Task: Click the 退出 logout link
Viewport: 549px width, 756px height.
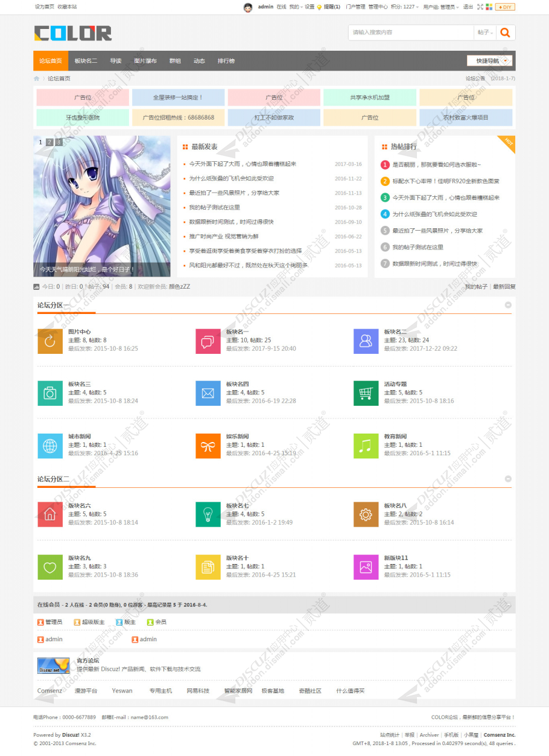Action: [x=468, y=7]
